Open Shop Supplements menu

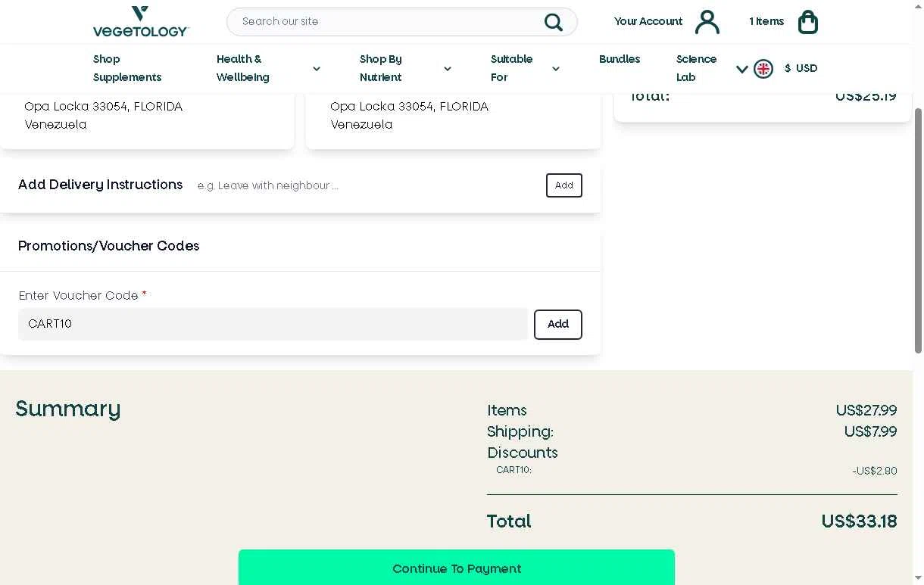[x=127, y=68]
